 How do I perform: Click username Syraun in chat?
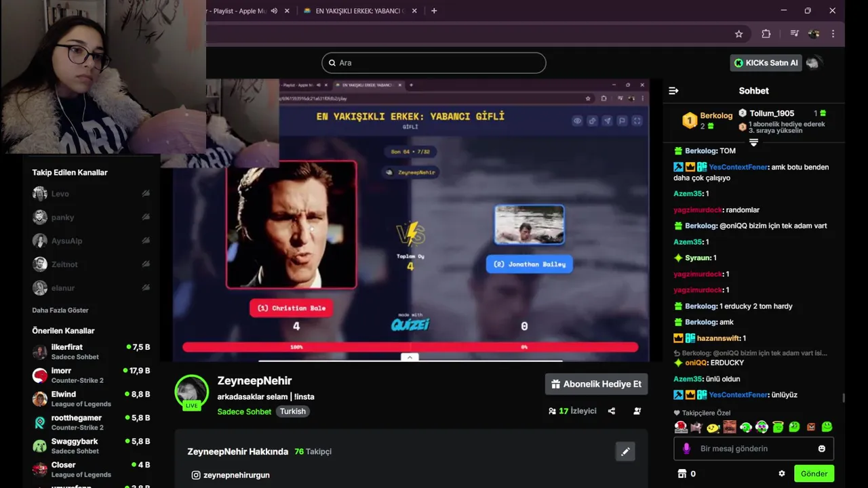tap(697, 258)
